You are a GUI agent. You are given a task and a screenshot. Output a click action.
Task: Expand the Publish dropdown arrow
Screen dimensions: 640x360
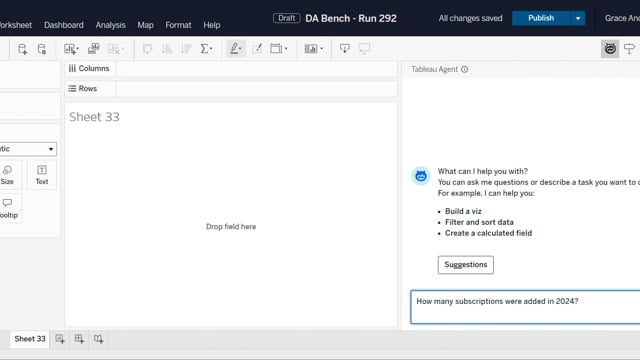click(x=578, y=18)
